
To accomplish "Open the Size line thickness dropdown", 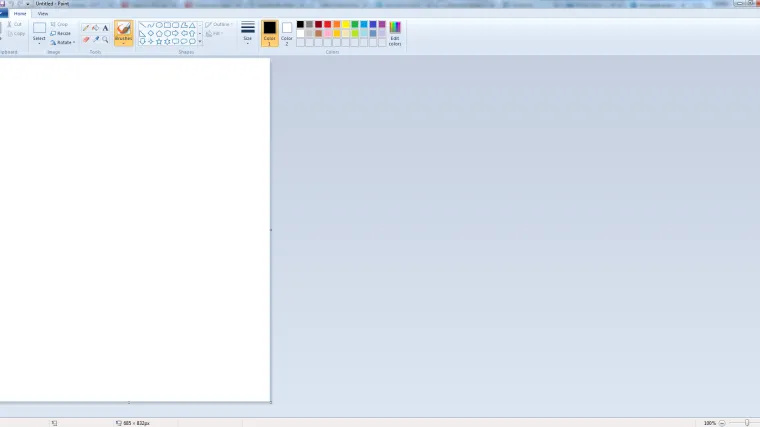I will click(248, 33).
